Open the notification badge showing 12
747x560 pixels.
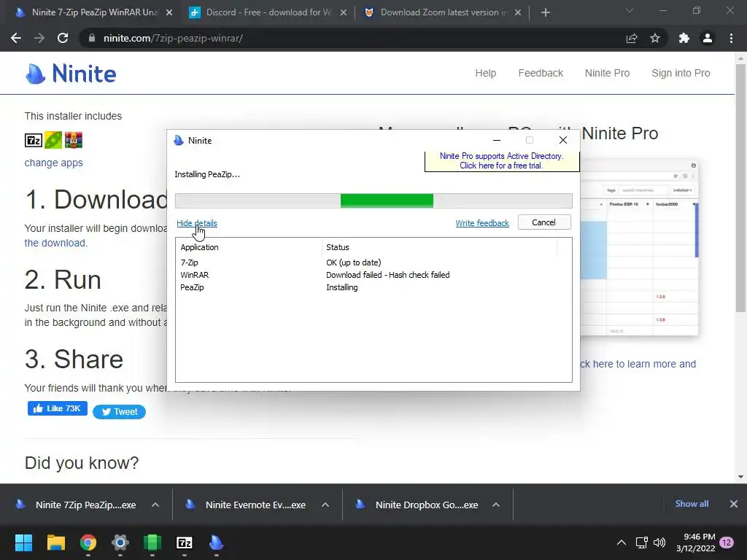coord(727,542)
